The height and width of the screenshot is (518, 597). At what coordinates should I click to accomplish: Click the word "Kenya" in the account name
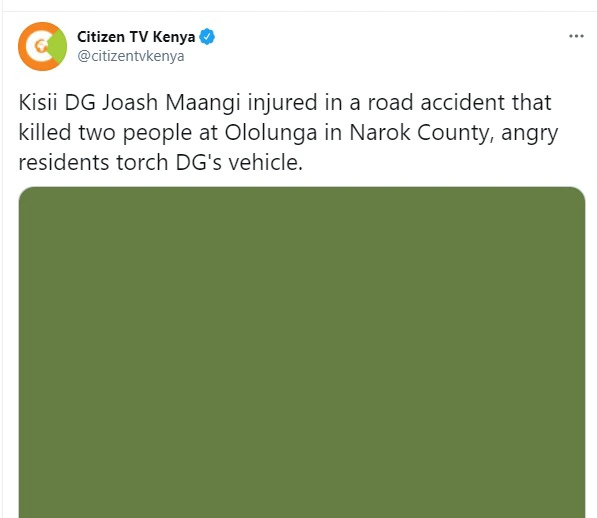click(174, 37)
